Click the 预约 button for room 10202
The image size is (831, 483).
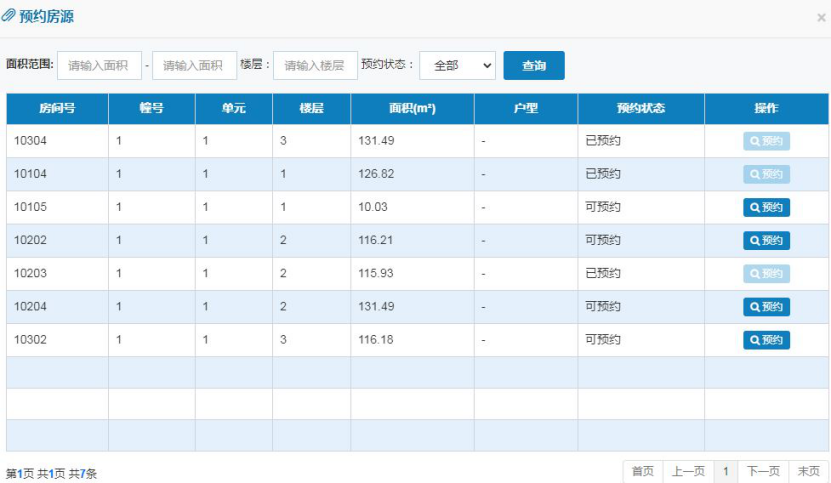[766, 240]
